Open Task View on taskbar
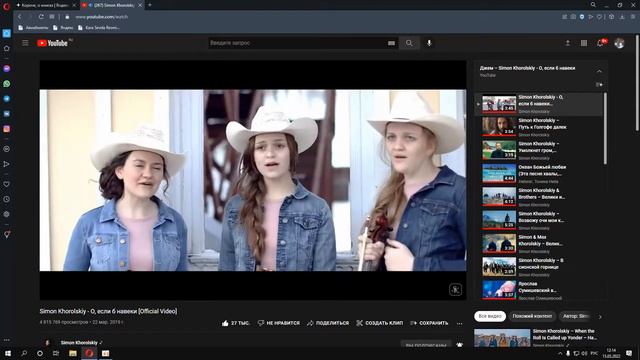The height and width of the screenshot is (360, 640). [x=56, y=353]
